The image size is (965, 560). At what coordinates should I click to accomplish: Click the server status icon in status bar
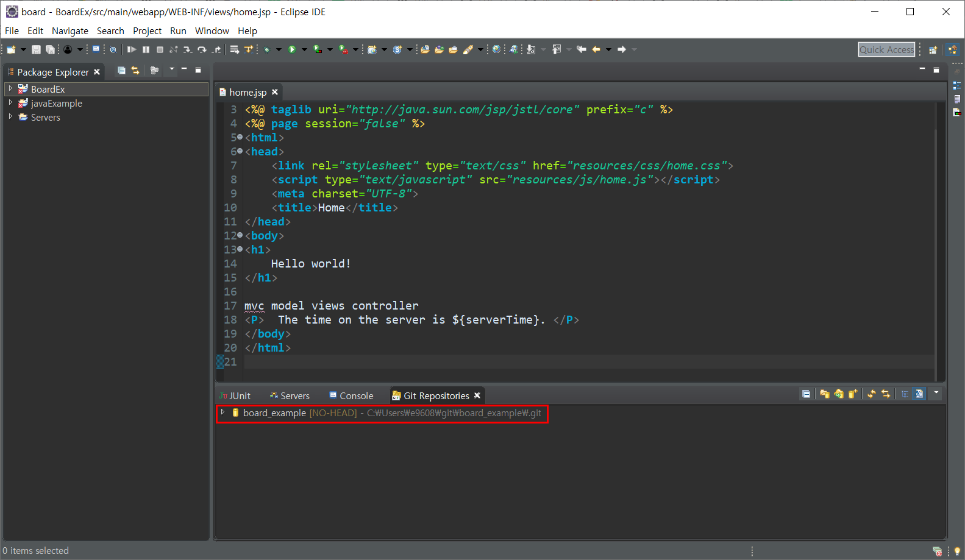(938, 551)
